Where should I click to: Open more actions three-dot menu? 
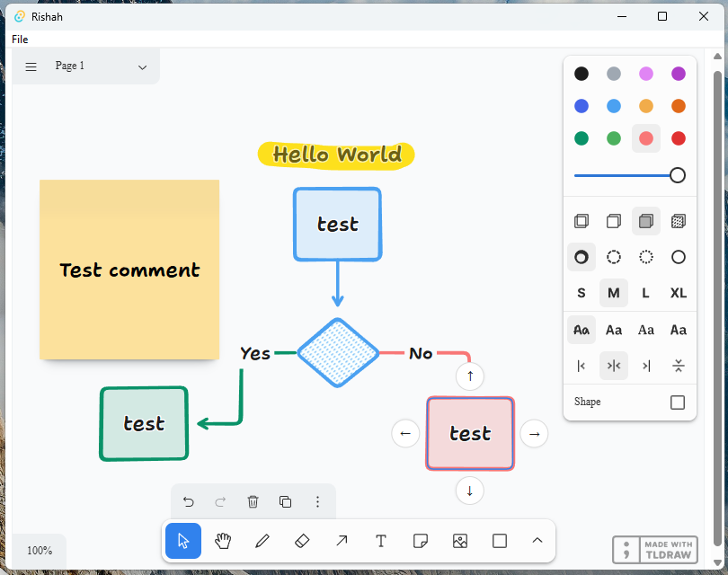pos(317,501)
